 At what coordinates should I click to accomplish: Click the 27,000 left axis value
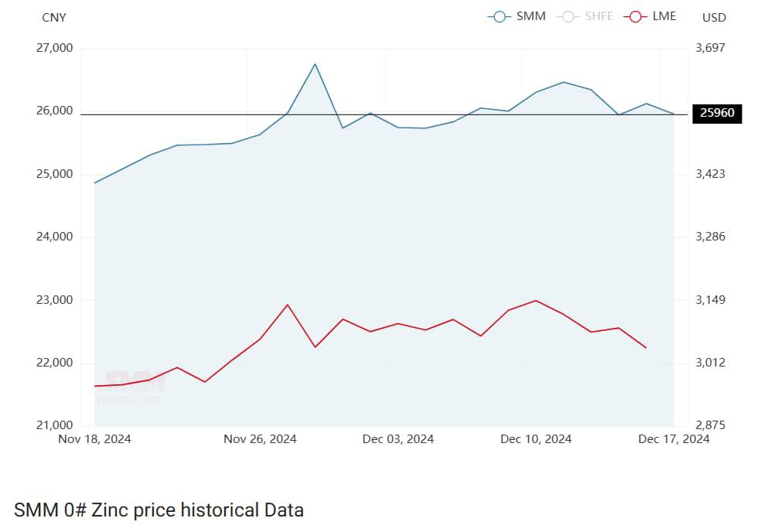pos(54,48)
